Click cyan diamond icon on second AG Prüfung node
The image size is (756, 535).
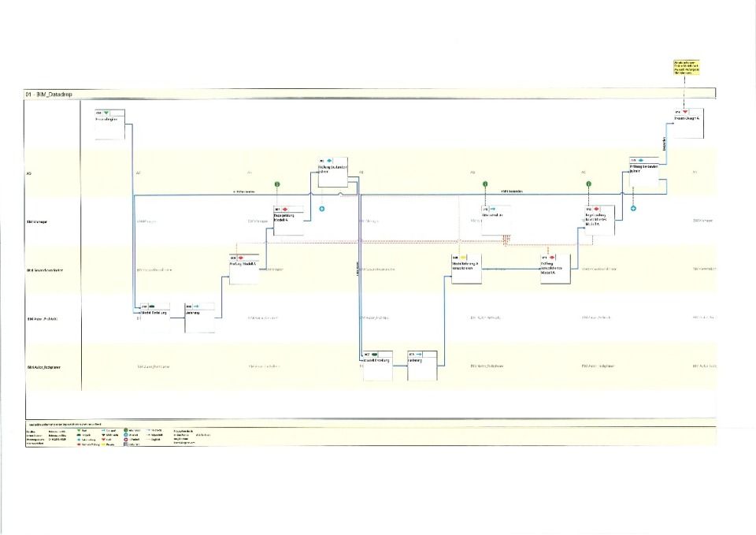641,160
